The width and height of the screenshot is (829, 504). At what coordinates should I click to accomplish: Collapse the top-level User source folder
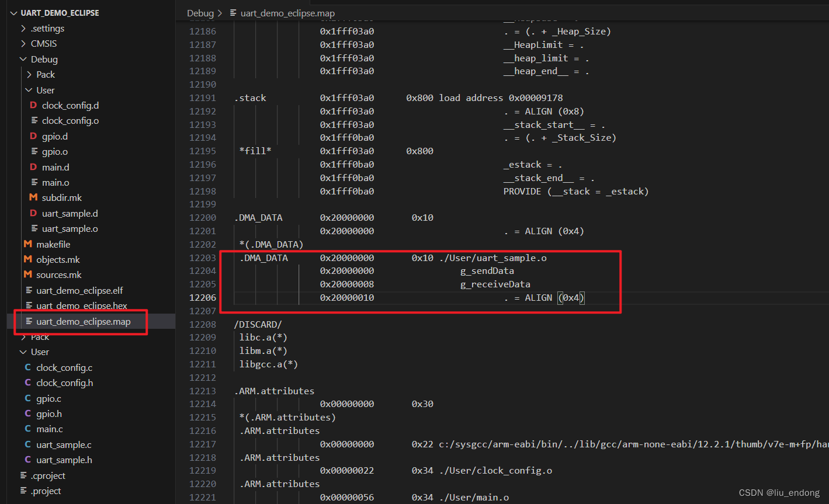click(x=23, y=352)
